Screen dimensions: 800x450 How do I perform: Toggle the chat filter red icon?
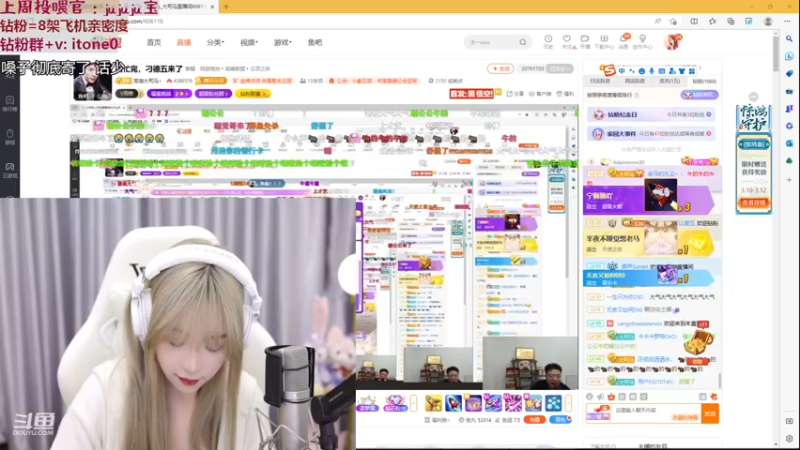click(714, 396)
